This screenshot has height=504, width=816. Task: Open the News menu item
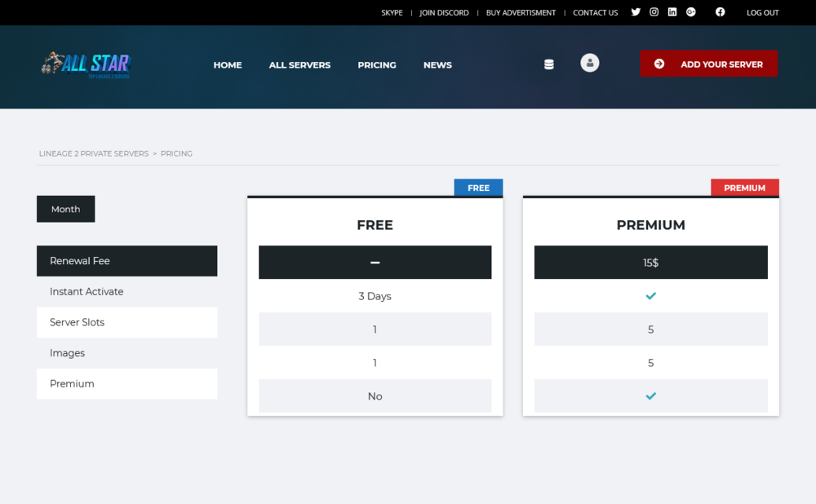[x=437, y=65]
